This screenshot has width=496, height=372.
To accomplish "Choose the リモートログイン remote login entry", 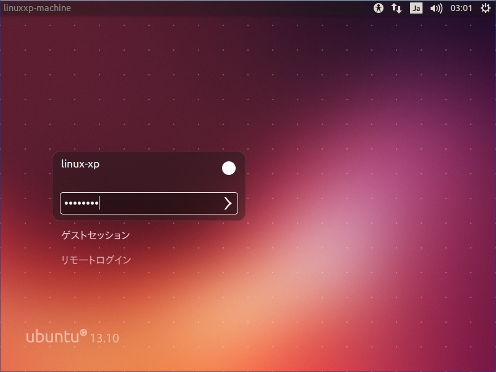I will click(96, 260).
